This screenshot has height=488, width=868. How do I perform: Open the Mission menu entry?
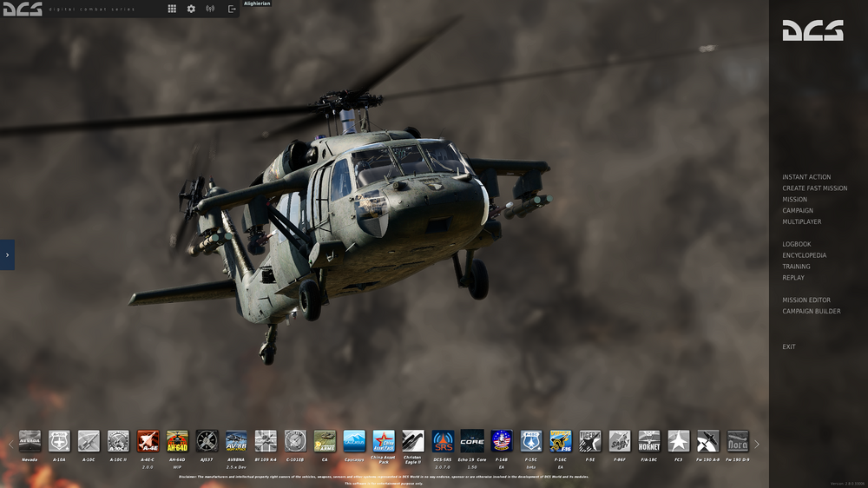pos(794,200)
